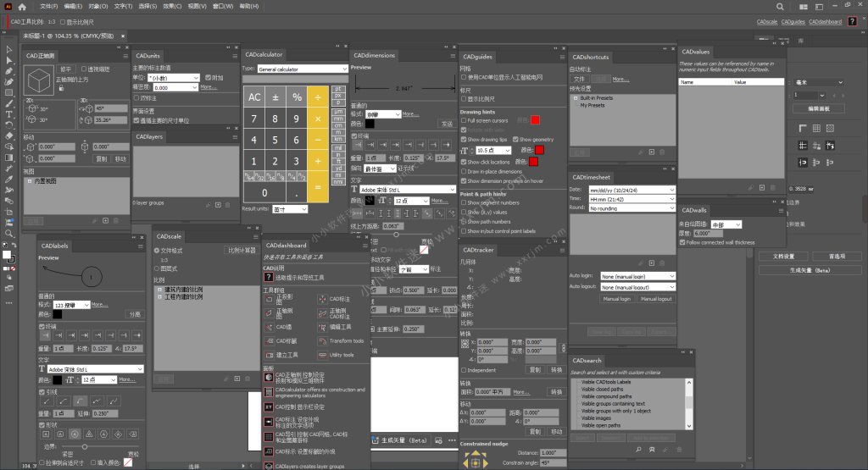This screenshot has height=470, width=868.
Task: Click the new value icon in CADvalues panel
Action: click(762, 188)
